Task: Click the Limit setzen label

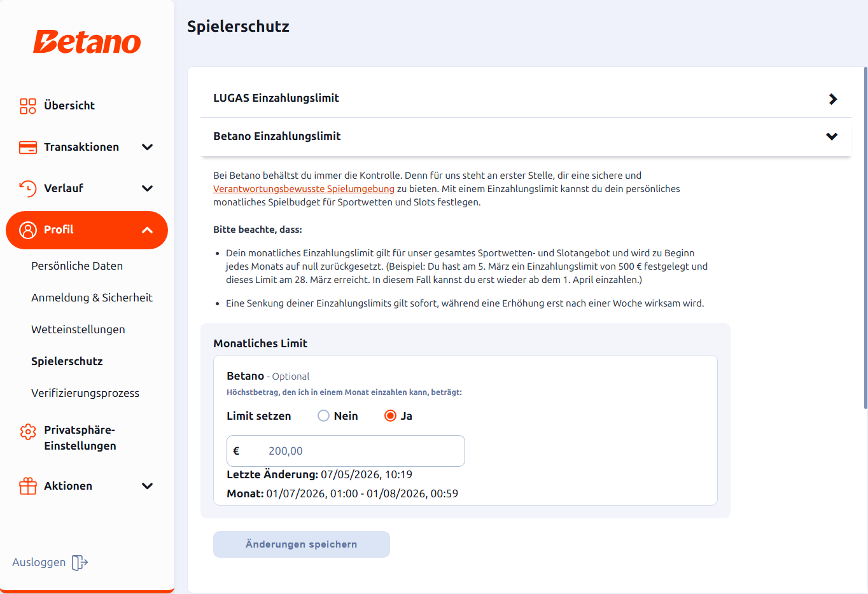Action: tap(259, 416)
